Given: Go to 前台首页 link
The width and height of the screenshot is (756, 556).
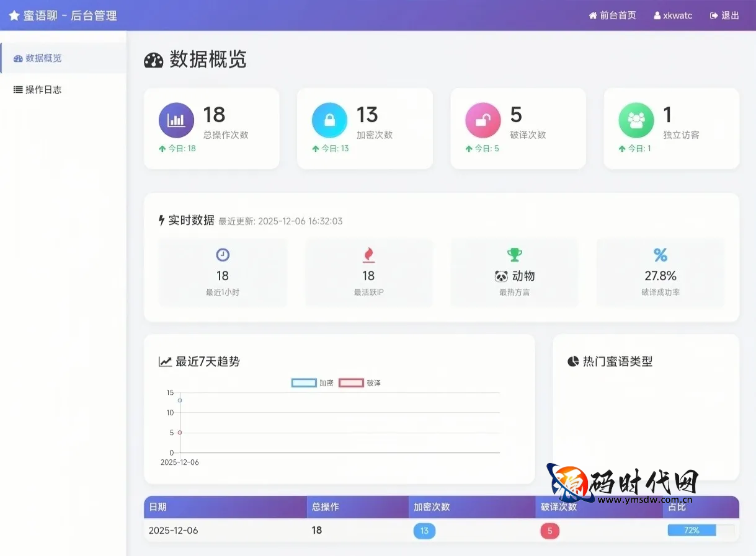Looking at the screenshot, I should pos(612,15).
